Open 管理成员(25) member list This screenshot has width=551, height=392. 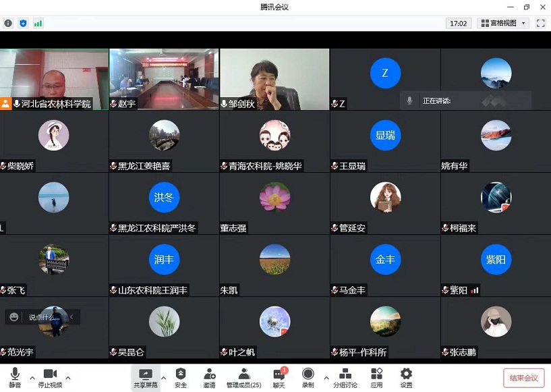point(243,377)
